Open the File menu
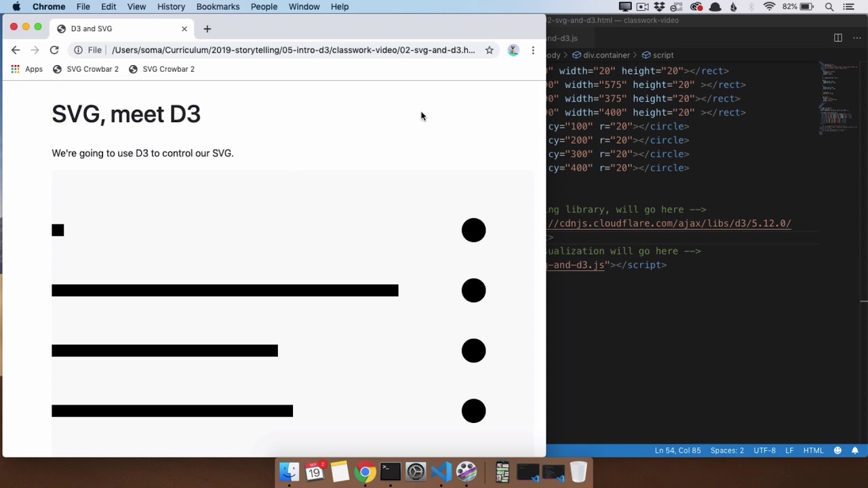Screen dimensions: 868x488 click(83, 7)
